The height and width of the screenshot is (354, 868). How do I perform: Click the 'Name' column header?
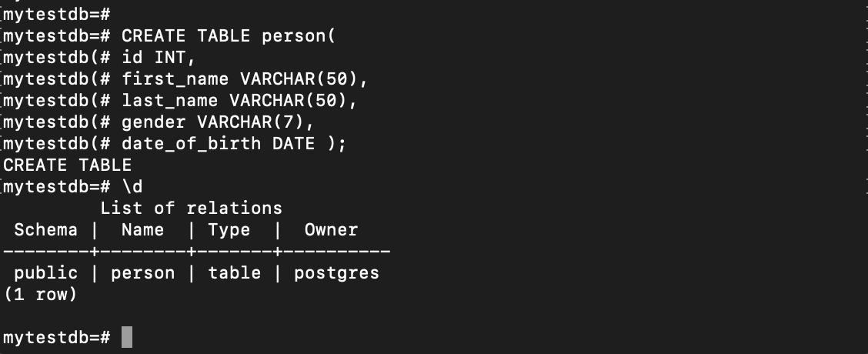click(143, 230)
